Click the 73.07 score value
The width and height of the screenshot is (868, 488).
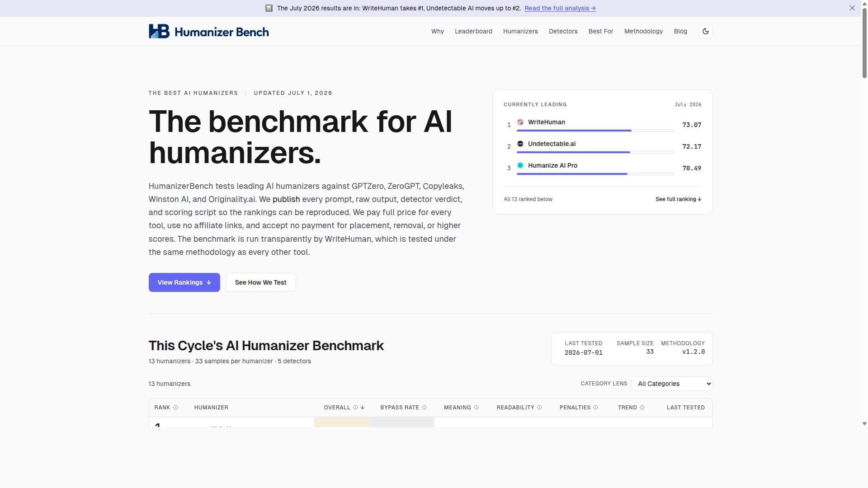pos(692,125)
